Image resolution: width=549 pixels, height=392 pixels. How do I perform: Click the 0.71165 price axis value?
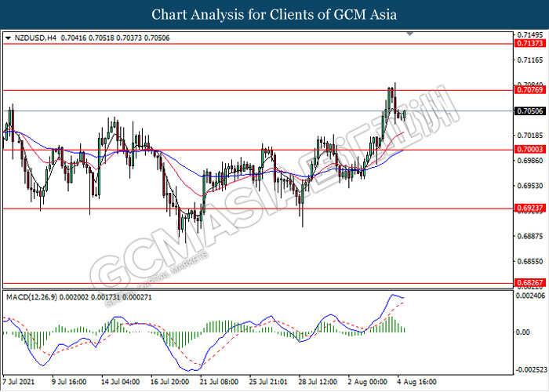(530, 60)
